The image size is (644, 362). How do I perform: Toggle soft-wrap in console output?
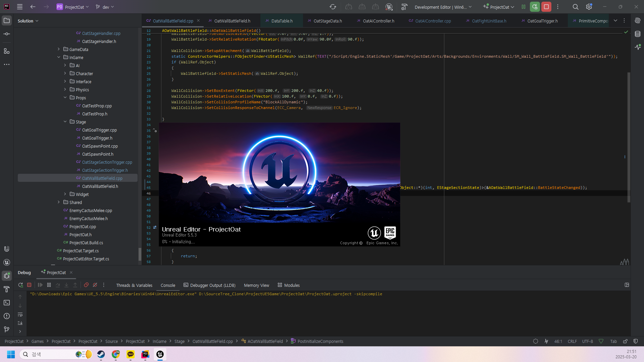coord(20,315)
